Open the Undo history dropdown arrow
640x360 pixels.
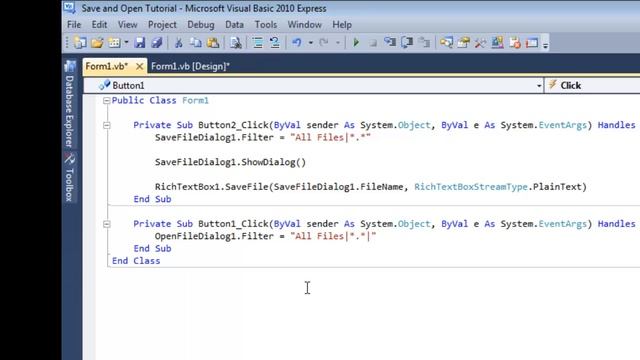pos(311,42)
